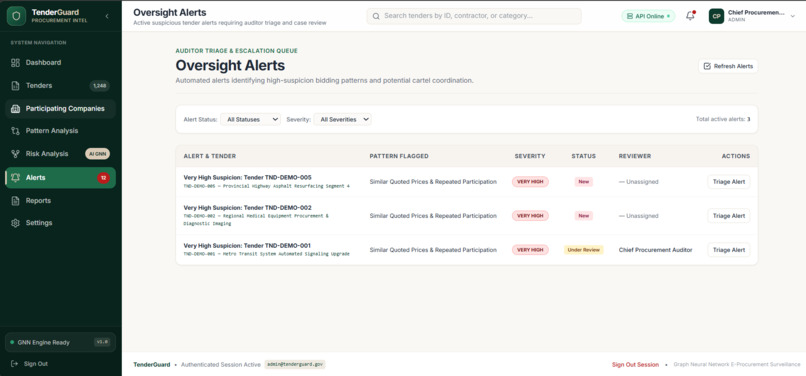Click Sign Out in the sidebar

(35, 364)
